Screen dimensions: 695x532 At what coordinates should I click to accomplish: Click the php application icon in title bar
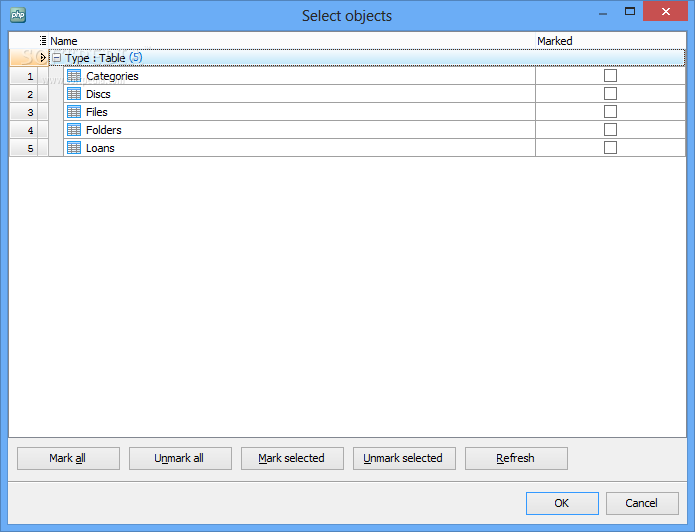(x=18, y=15)
